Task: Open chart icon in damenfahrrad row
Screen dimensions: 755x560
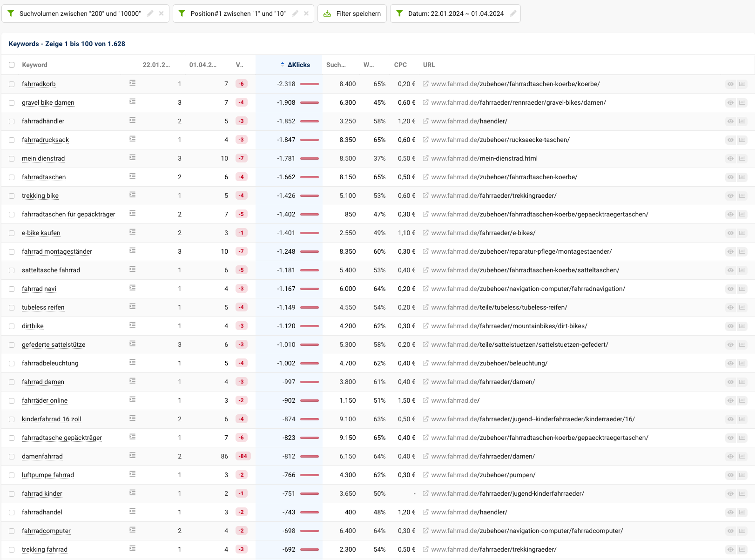Action: pyautogui.click(x=742, y=457)
